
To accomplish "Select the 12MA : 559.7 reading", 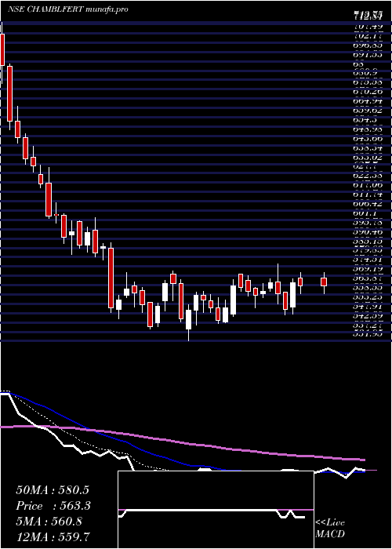I will (x=53, y=536).
